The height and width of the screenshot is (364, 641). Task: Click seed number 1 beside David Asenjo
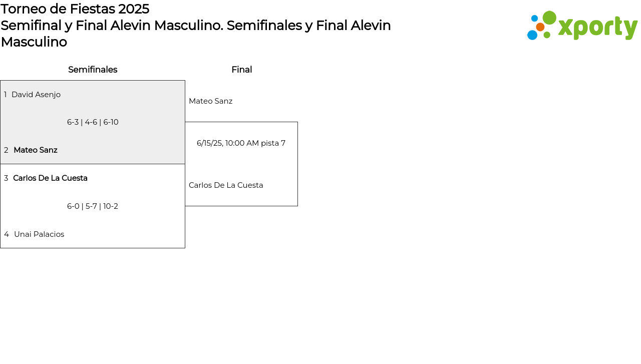[6, 95]
